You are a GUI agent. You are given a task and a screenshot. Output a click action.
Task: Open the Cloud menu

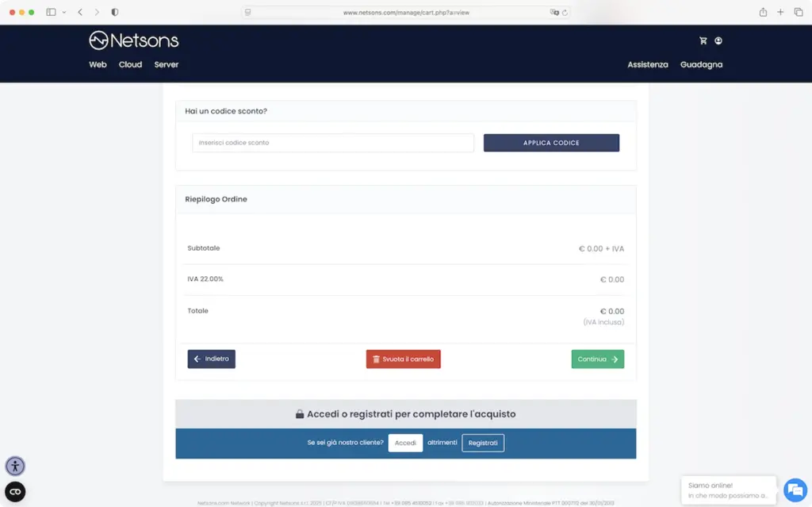coord(130,64)
